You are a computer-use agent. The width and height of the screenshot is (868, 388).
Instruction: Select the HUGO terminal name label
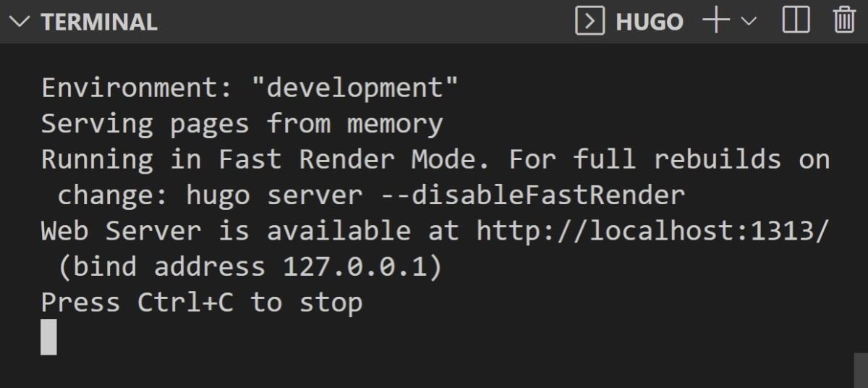click(649, 22)
